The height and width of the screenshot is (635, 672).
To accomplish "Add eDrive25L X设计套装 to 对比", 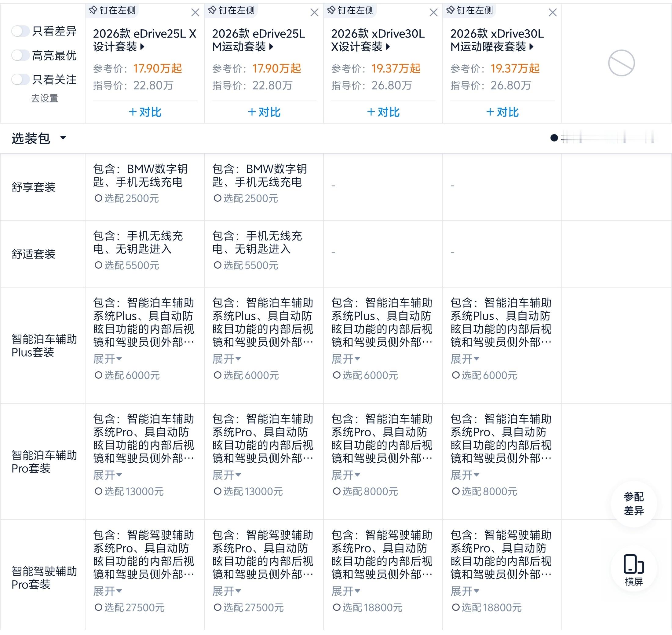I will pos(145,112).
